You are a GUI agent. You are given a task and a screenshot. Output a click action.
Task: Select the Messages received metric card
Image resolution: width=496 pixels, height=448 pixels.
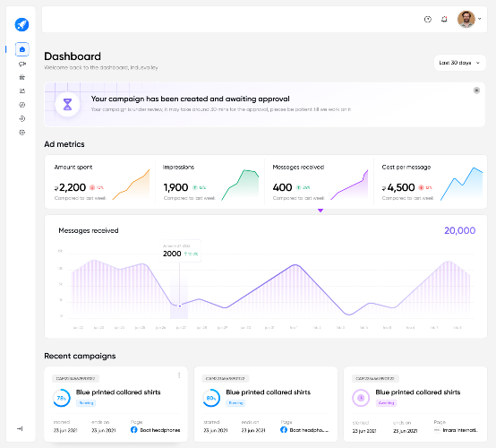[x=319, y=182]
